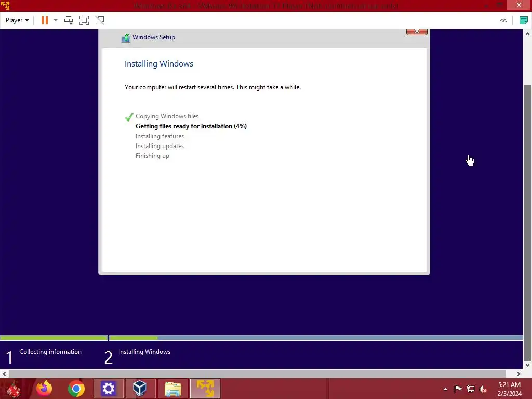Viewport: 532px width, 399px height.
Task: Click the Collecting information progress bar
Action: (x=54, y=338)
